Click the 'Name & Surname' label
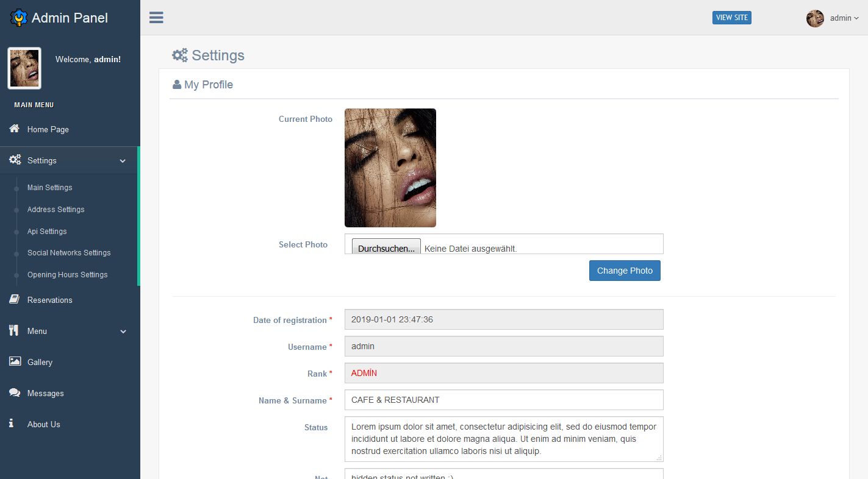Image resolution: width=868 pixels, height=479 pixels. coord(292,400)
